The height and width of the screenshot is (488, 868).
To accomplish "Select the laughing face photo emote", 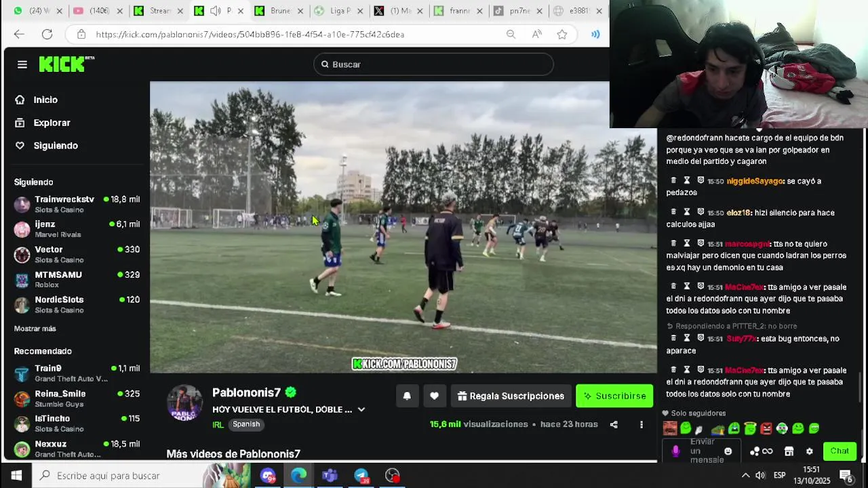I will point(670,428).
